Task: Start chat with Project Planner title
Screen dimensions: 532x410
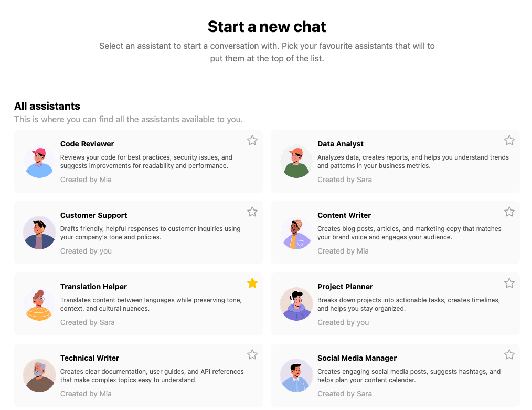Action: pos(345,287)
